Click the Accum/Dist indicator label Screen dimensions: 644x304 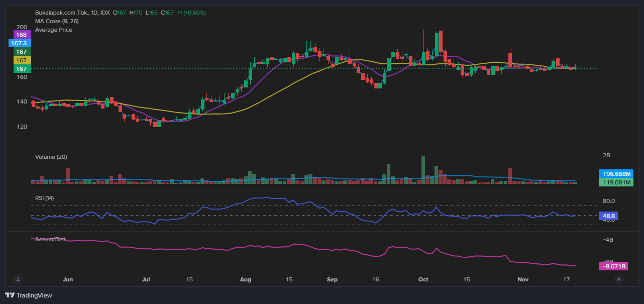50,239
